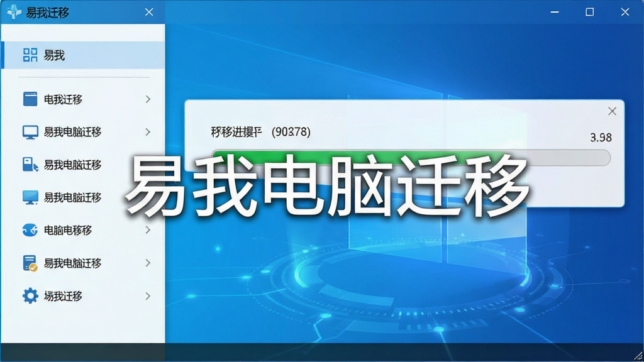Open the 电脑电移移 menu entry
This screenshot has height=362, width=644.
68,230
